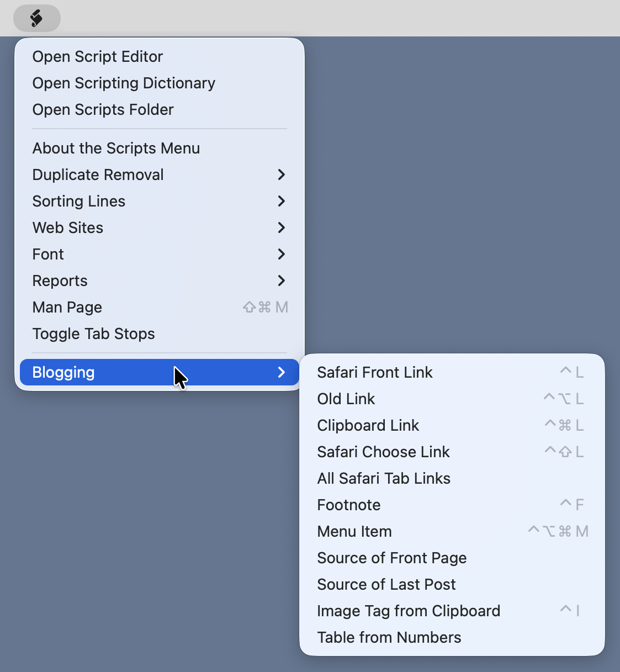The width and height of the screenshot is (620, 672).
Task: Select About the Scripts Menu
Action: point(116,148)
